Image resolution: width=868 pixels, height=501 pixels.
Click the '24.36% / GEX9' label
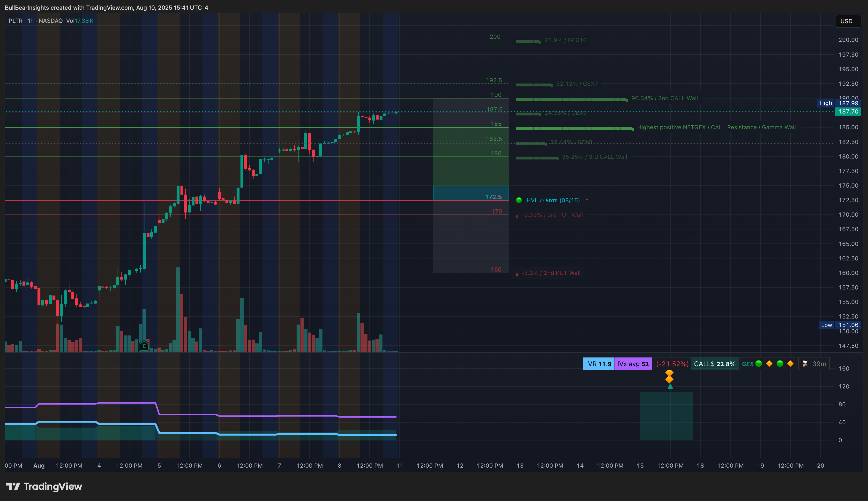(566, 113)
